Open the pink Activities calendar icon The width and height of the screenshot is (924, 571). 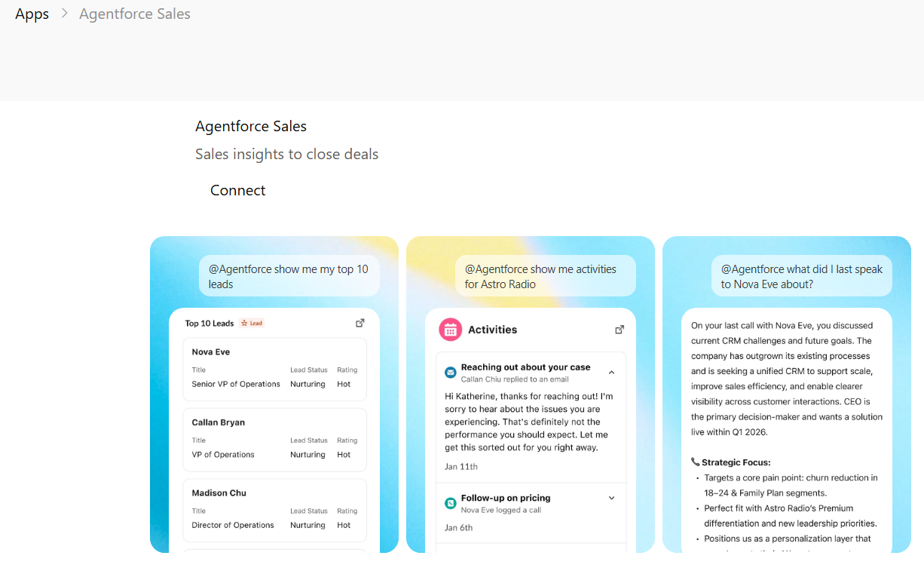click(450, 330)
